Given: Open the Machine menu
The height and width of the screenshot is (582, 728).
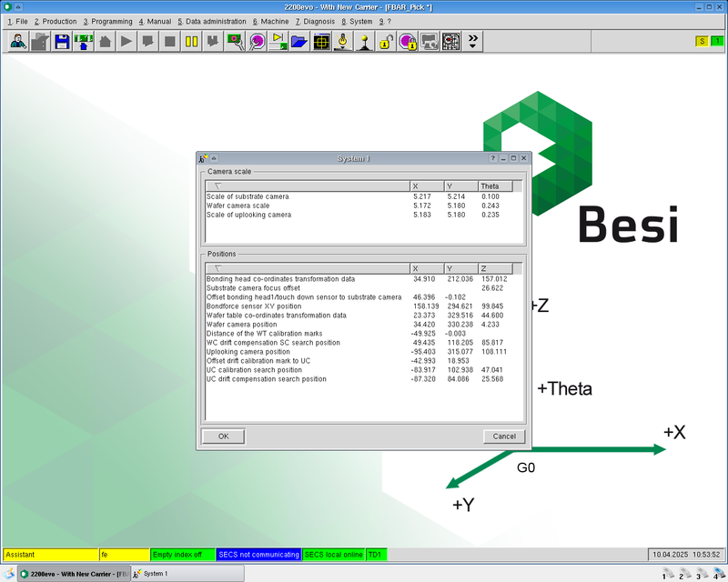Looking at the screenshot, I should point(271,21).
